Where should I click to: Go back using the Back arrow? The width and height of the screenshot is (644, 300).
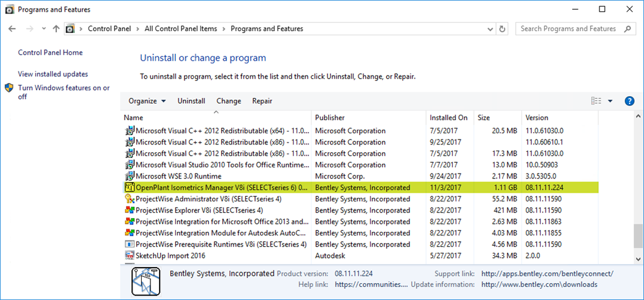[12, 29]
